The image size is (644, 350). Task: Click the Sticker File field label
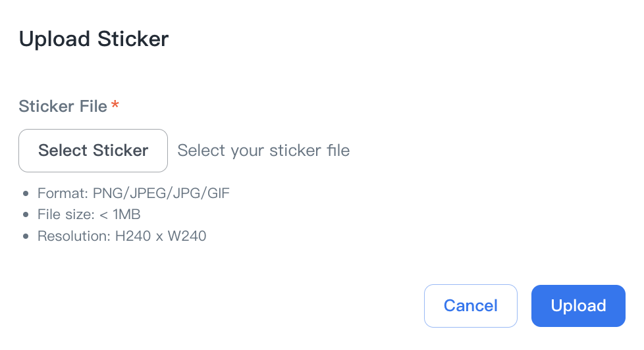pos(63,107)
